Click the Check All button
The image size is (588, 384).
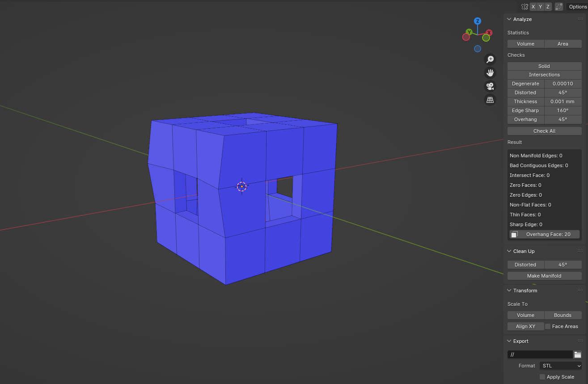point(544,131)
